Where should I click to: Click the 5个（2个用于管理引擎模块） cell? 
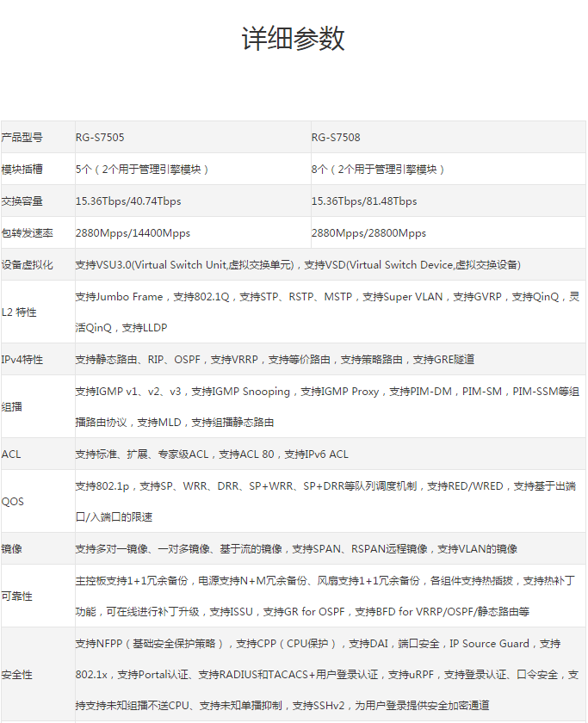142,170
